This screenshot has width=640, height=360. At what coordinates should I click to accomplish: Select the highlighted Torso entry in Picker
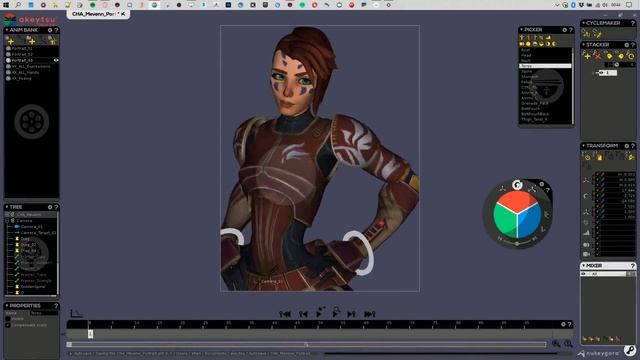click(545, 66)
